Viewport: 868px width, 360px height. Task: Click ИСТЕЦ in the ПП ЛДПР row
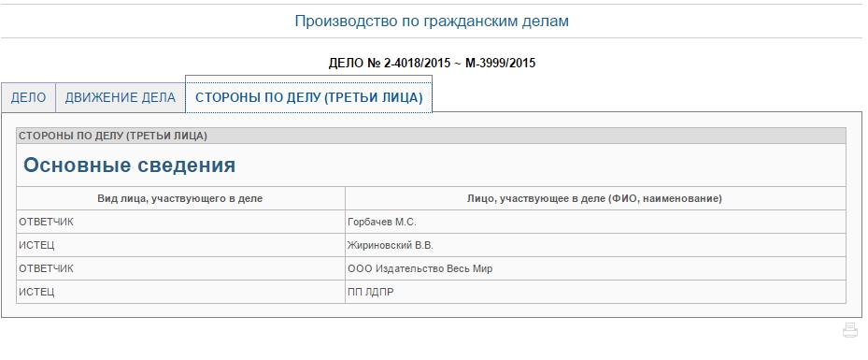(36, 292)
